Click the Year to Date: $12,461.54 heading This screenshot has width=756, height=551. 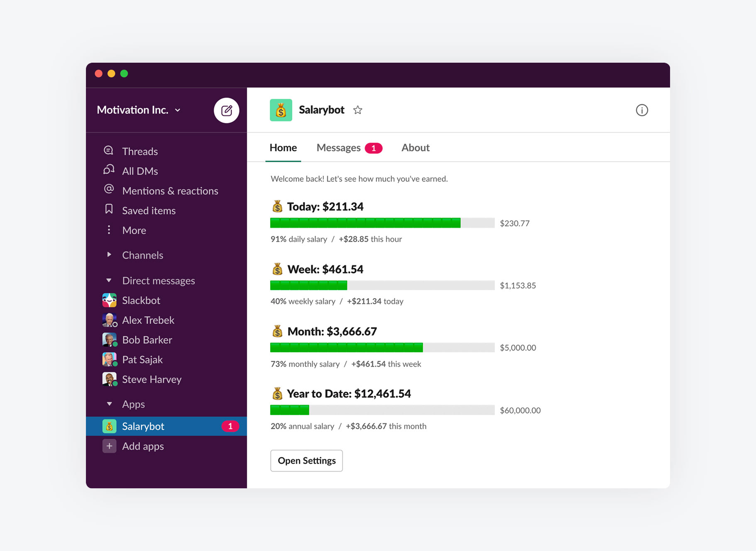tap(349, 394)
